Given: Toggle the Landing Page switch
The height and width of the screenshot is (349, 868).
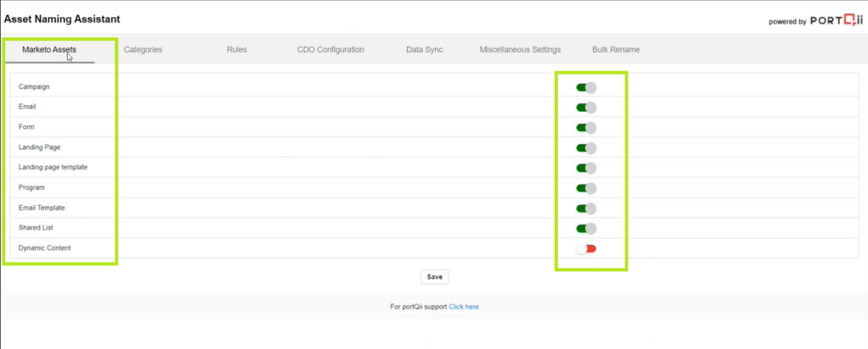Looking at the screenshot, I should pos(587,148).
